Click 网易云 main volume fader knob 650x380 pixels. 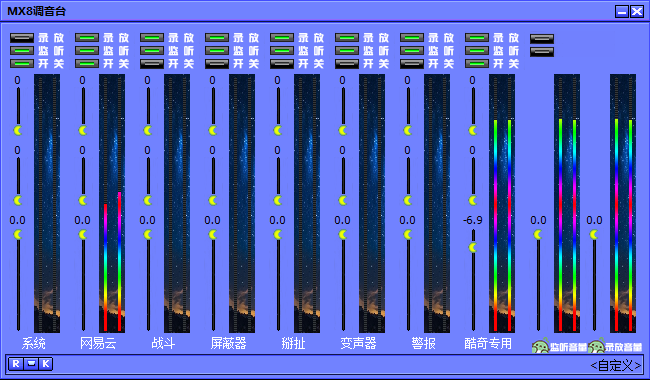(x=83, y=235)
